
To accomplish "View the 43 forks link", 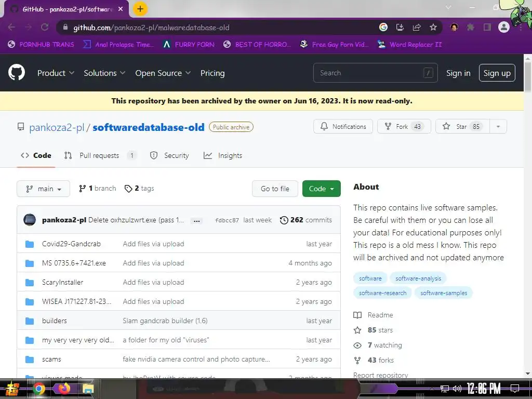I will coord(374,360).
